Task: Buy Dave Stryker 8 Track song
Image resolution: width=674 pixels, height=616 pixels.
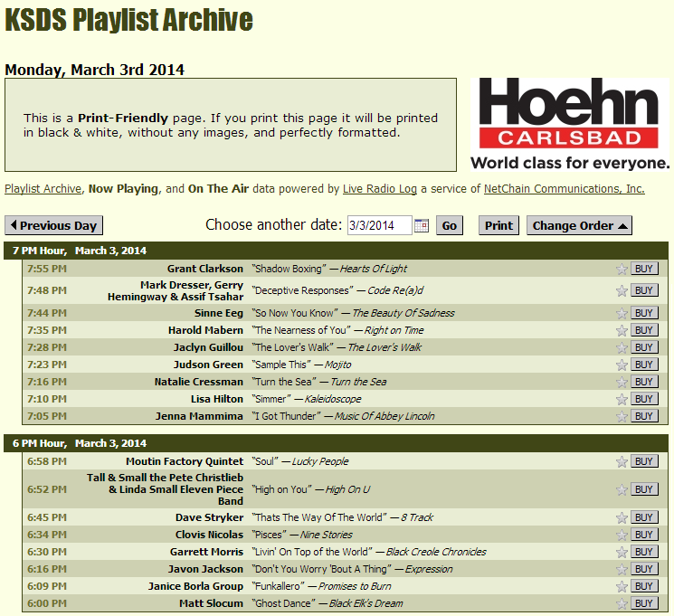Action: (644, 517)
